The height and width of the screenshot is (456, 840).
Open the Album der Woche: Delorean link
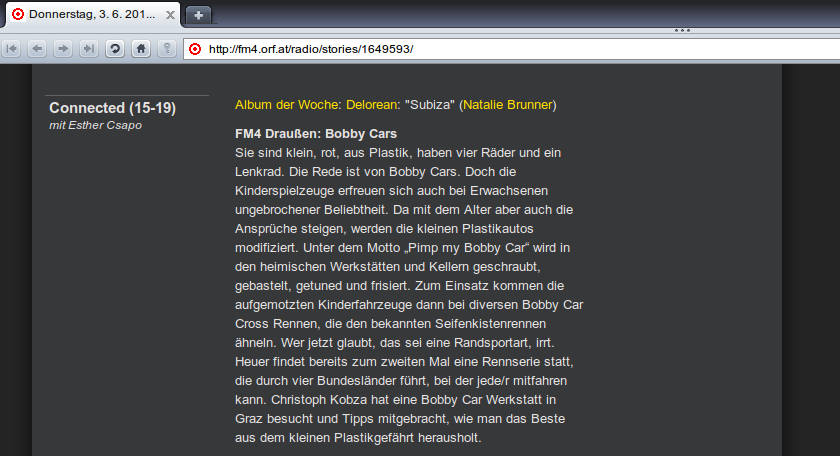coord(317,105)
